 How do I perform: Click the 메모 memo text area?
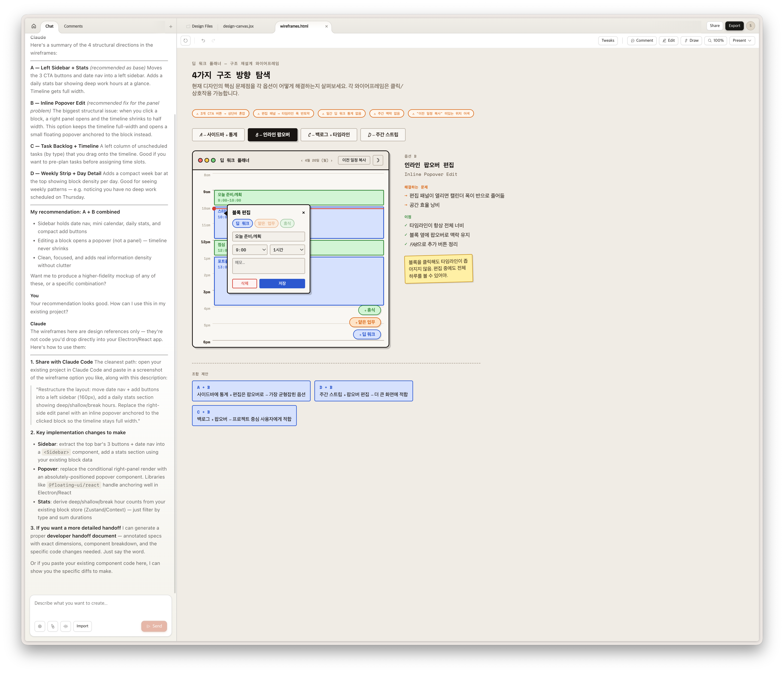[268, 266]
